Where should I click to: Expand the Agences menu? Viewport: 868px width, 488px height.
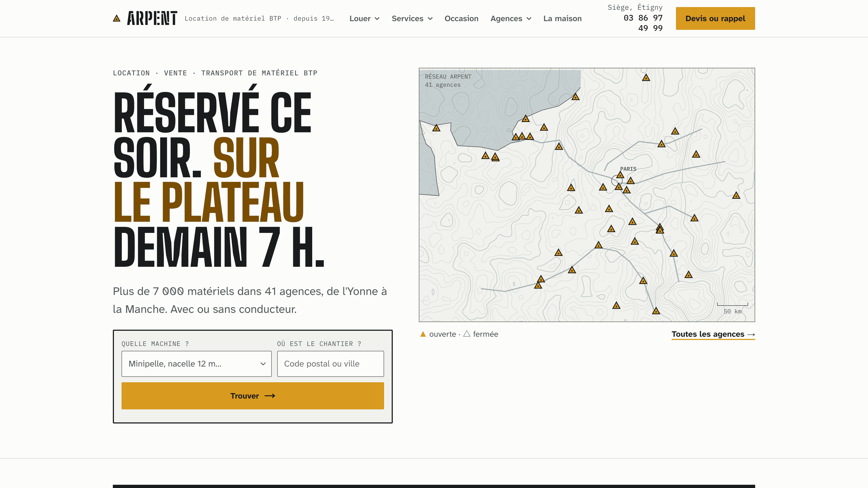[511, 18]
